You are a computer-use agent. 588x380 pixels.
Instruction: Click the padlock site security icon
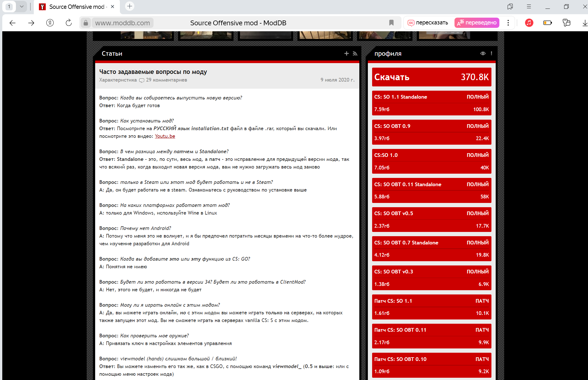click(86, 23)
